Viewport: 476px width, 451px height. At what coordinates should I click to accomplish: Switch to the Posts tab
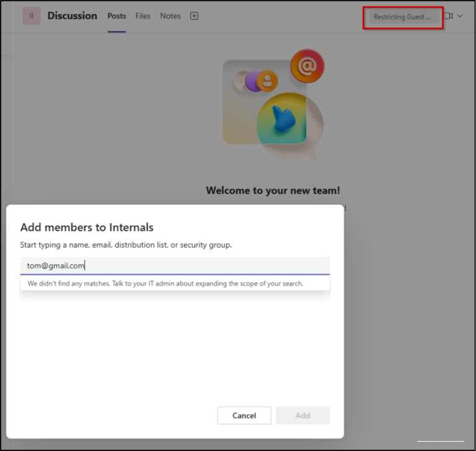117,16
